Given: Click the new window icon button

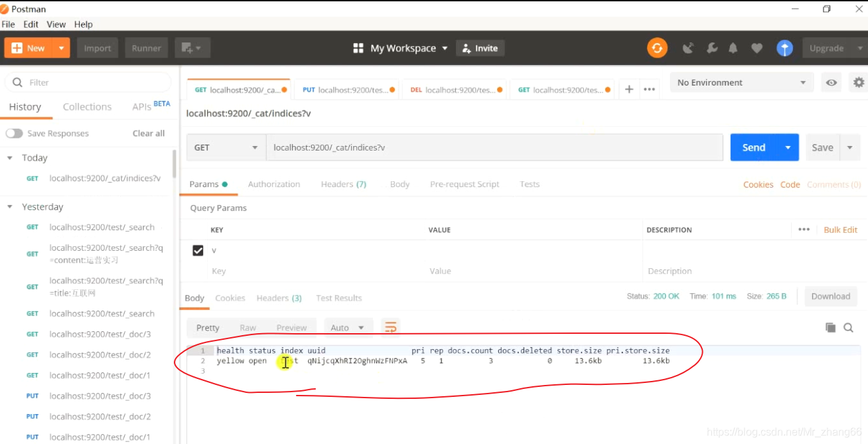Looking at the screenshot, I should [x=192, y=48].
